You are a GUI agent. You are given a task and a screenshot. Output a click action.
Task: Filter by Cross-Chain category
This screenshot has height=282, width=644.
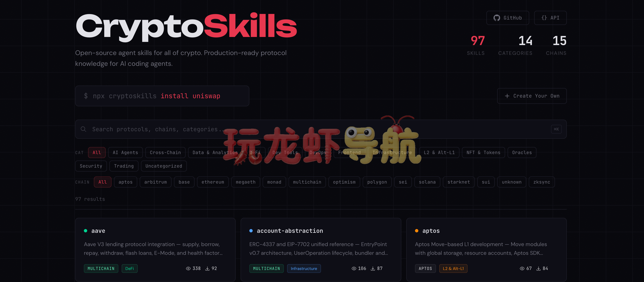point(165,152)
